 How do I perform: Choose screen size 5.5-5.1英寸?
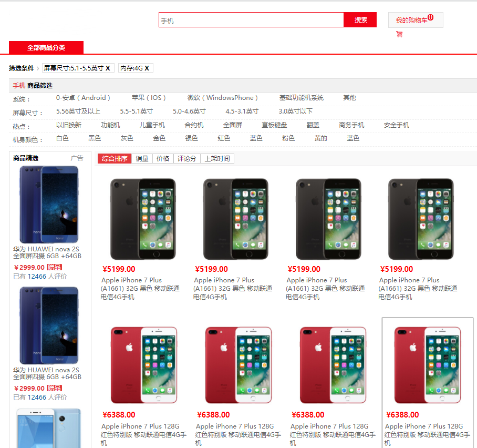click(x=136, y=111)
